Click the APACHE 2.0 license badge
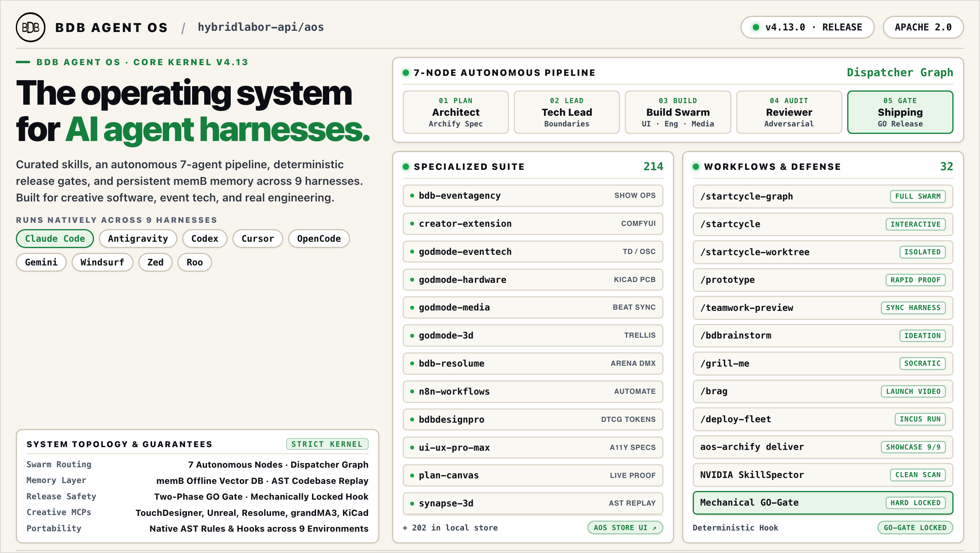Screen dimensions: 980x553 pos(923,27)
